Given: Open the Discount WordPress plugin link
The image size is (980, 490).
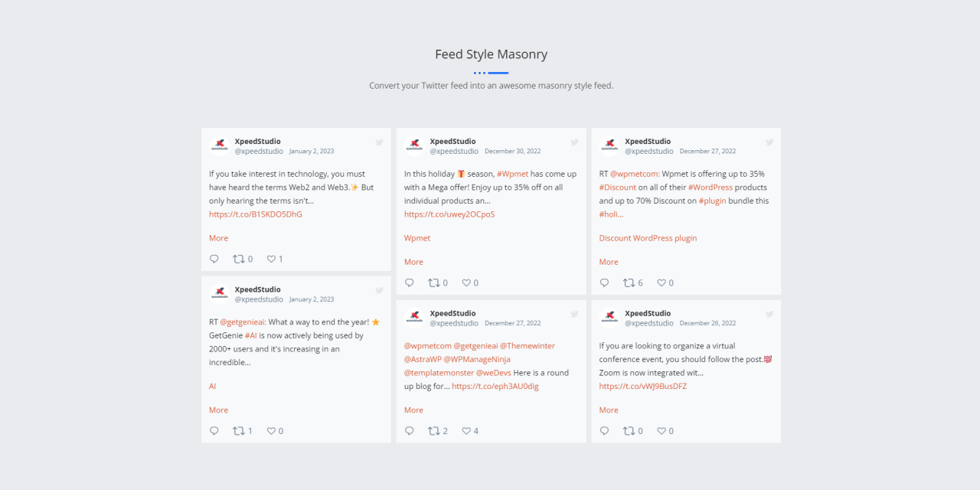Looking at the screenshot, I should (648, 238).
